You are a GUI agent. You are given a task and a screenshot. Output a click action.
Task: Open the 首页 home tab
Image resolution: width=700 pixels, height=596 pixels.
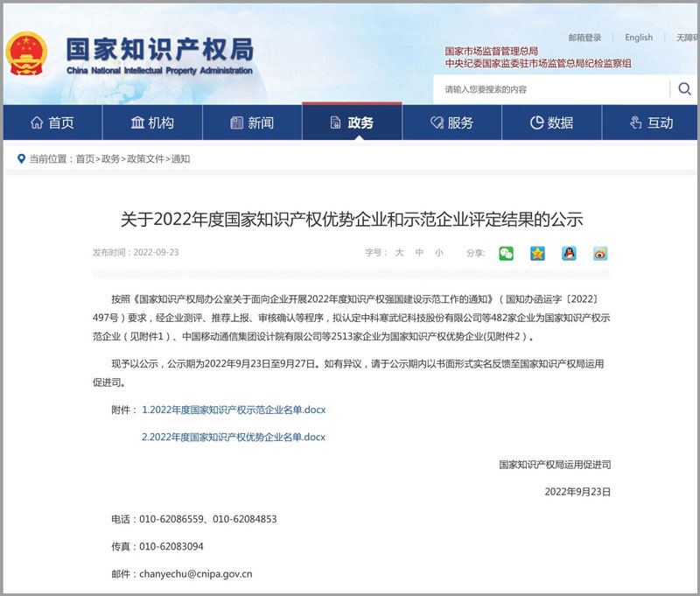(52, 123)
